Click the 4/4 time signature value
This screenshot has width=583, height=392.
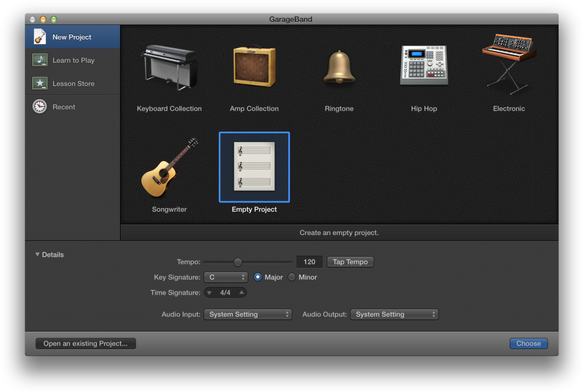pos(225,293)
